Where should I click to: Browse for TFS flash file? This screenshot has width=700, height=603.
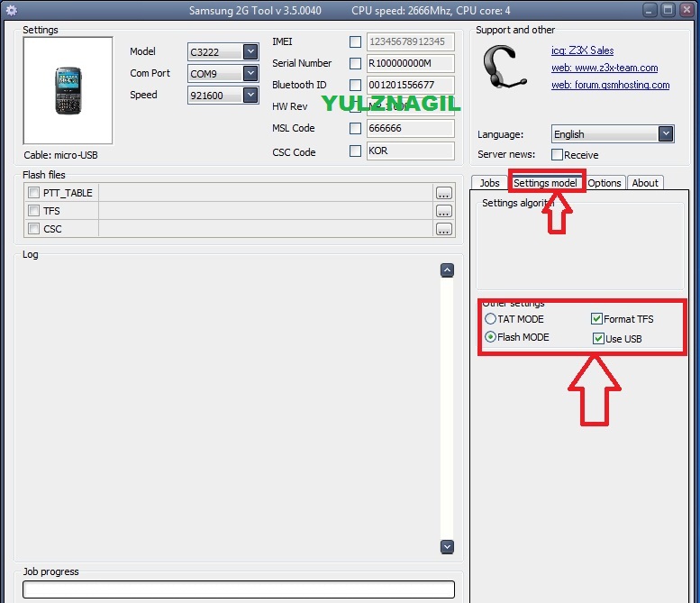[x=444, y=211]
